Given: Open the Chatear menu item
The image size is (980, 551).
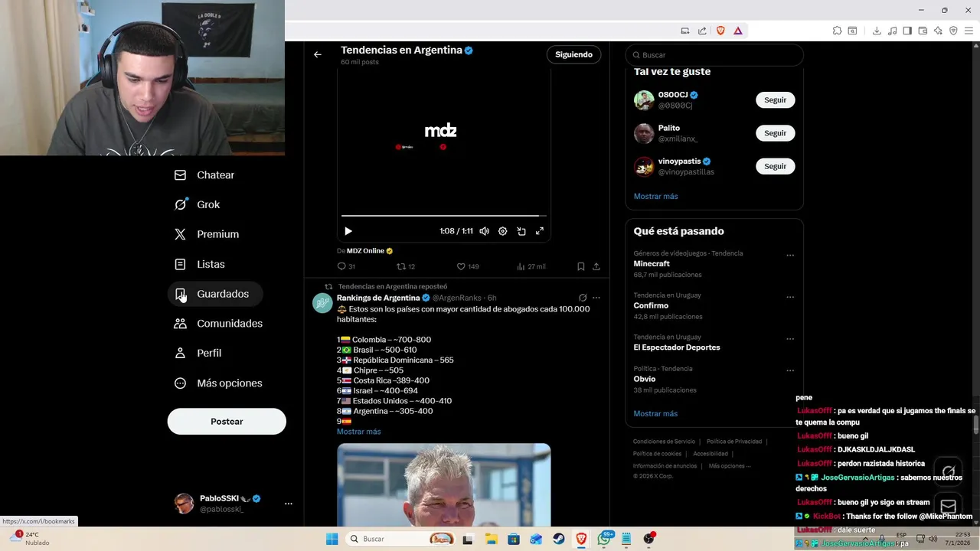Looking at the screenshot, I should pos(204,175).
